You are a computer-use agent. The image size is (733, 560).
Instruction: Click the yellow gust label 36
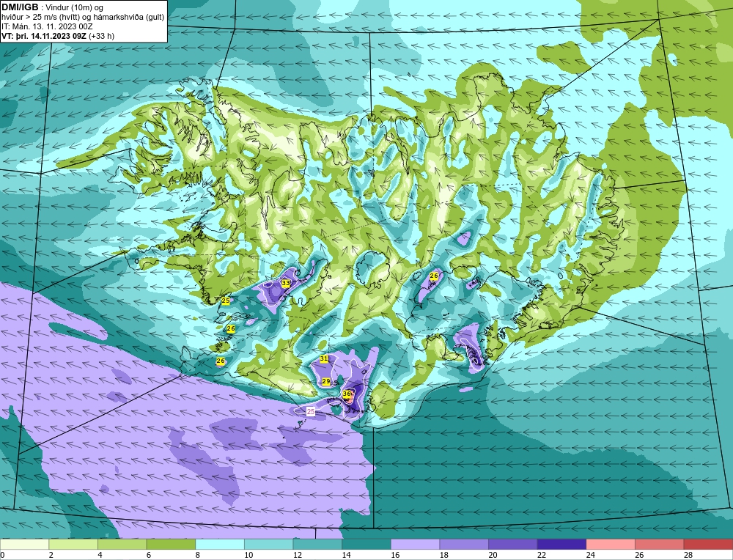pos(347,394)
